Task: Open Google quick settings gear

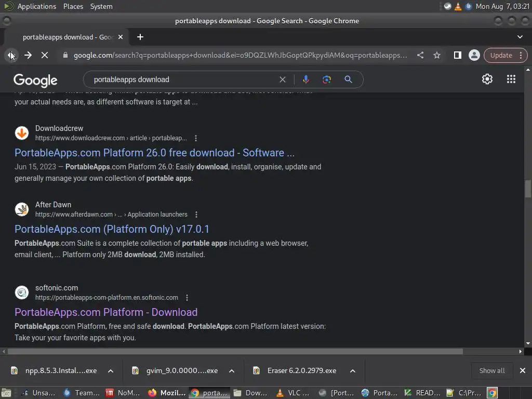Action: click(x=487, y=79)
